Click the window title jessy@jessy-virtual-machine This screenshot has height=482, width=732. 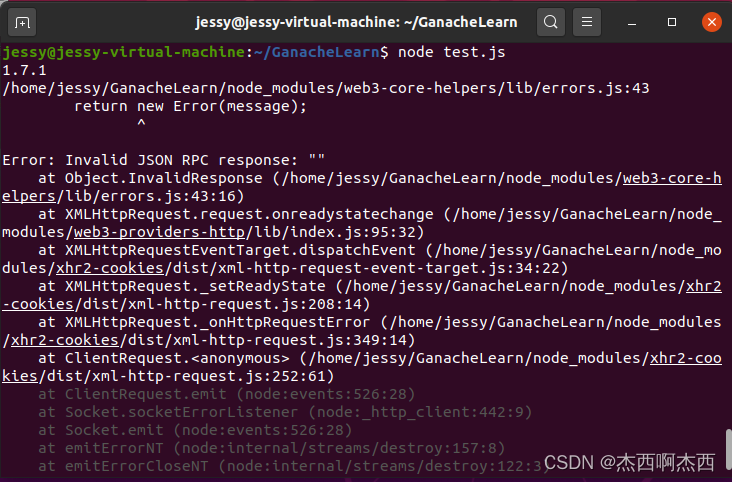[x=356, y=22]
